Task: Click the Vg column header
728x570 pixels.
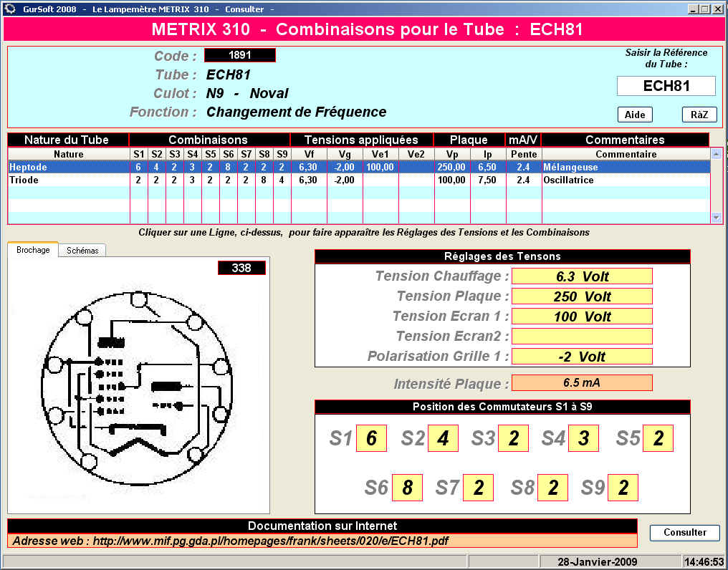Action: tap(345, 154)
